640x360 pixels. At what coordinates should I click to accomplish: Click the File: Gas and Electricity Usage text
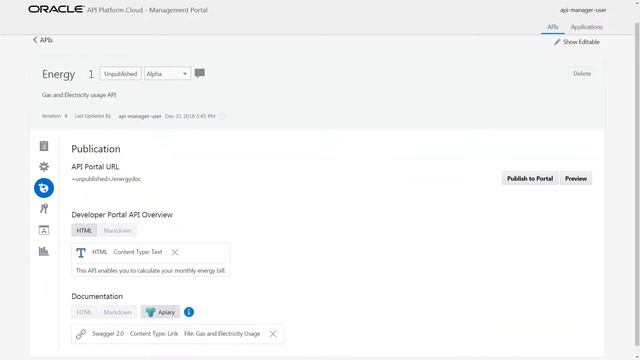222,333
